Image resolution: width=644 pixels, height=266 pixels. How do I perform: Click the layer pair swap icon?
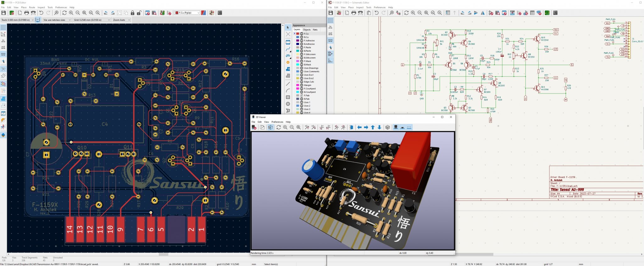(204, 13)
